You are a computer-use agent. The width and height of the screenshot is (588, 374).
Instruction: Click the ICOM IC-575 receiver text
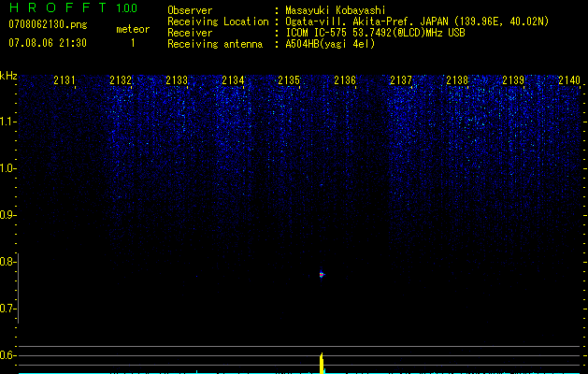pos(375,33)
